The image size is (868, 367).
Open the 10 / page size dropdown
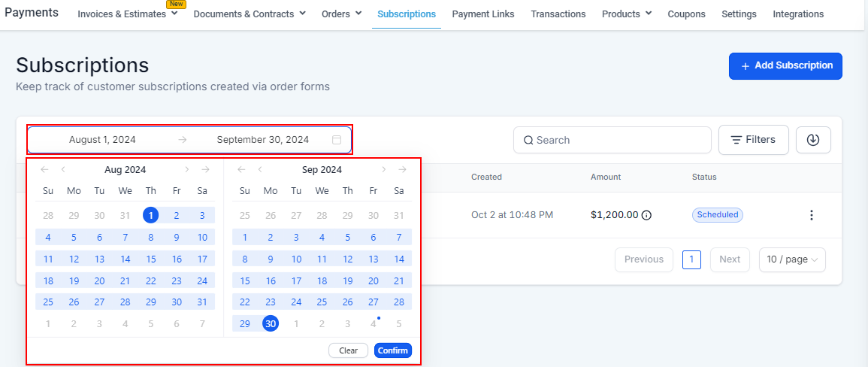pyautogui.click(x=792, y=259)
